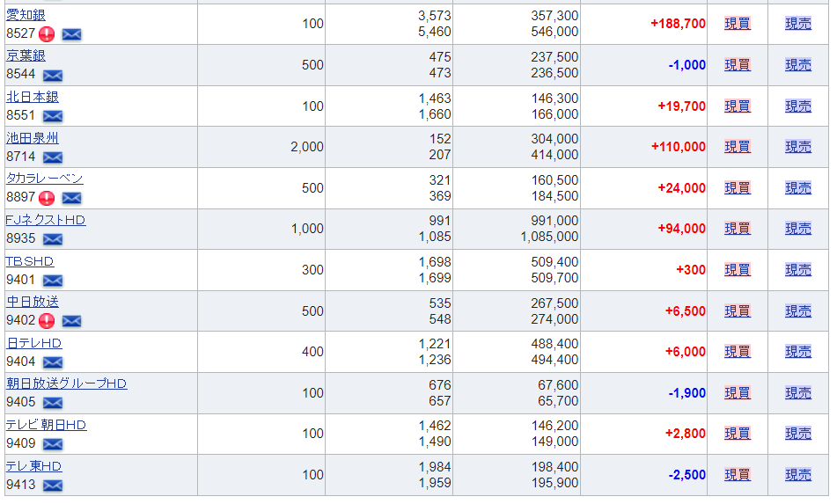Click 現買 for TBSHD row
837x504 pixels.
click(x=737, y=270)
